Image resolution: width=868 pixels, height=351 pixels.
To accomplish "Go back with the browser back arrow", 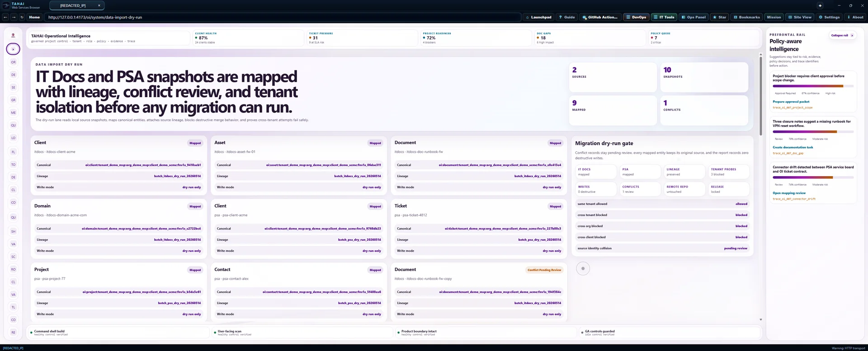I will click(x=5, y=17).
